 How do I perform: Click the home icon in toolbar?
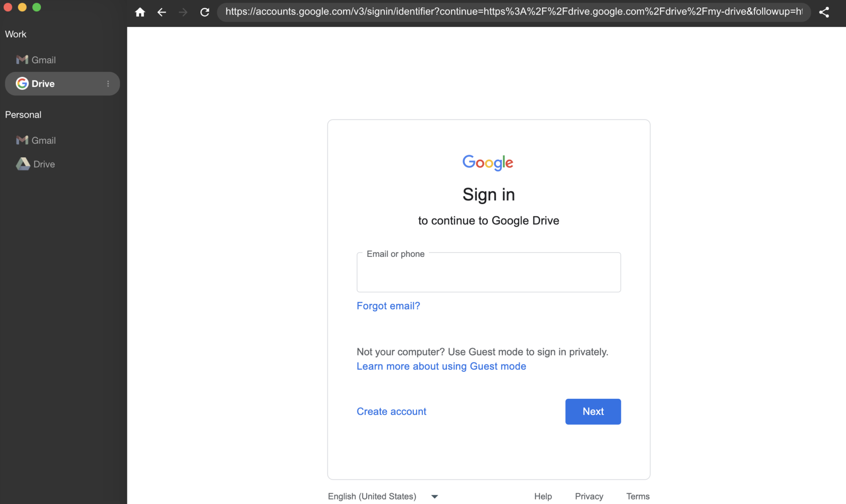tap(140, 12)
